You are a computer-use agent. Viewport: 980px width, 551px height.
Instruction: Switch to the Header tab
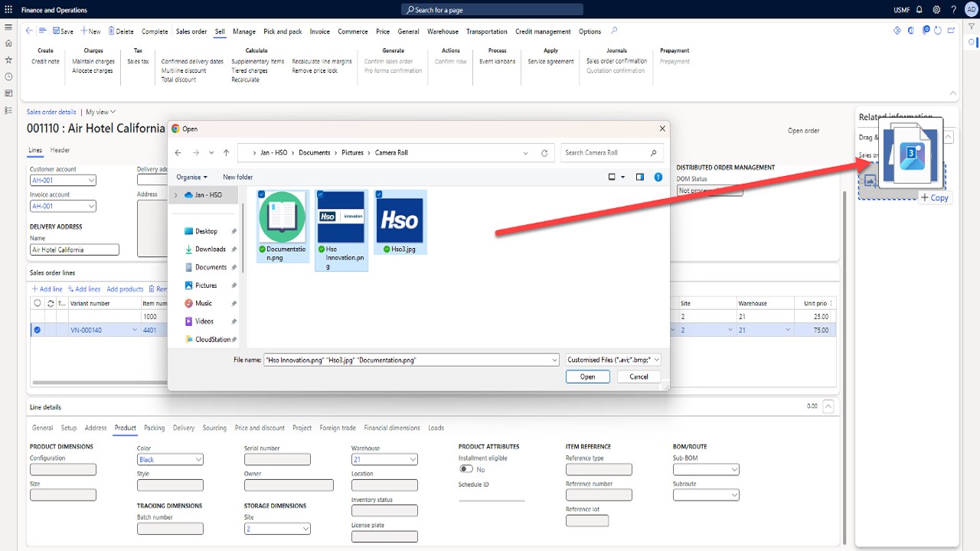[60, 150]
